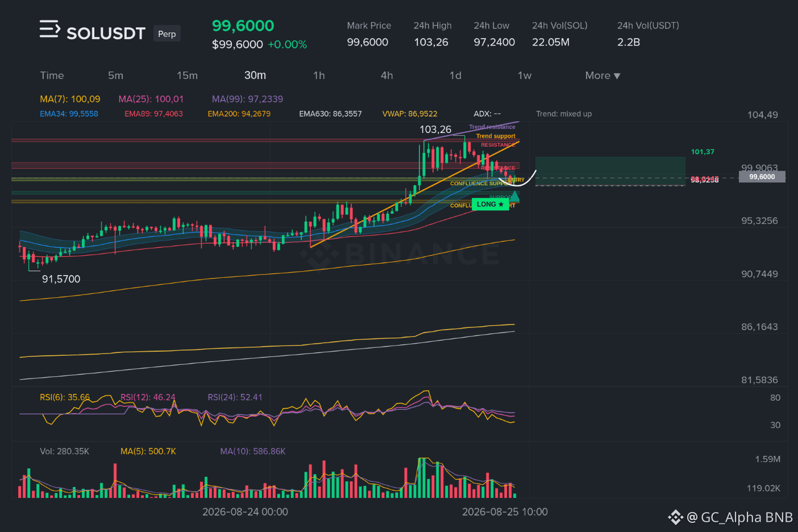Image resolution: width=798 pixels, height=532 pixels.
Task: Click the Binance logo next to @GC_Alpha BNB
Action: [x=675, y=517]
